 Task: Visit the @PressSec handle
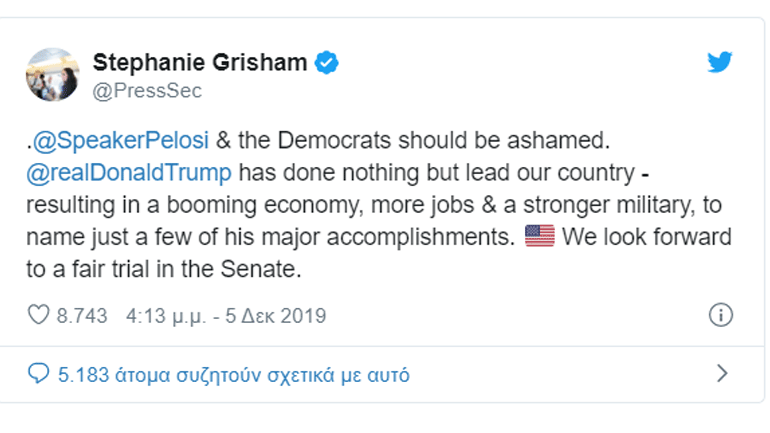pos(147,90)
